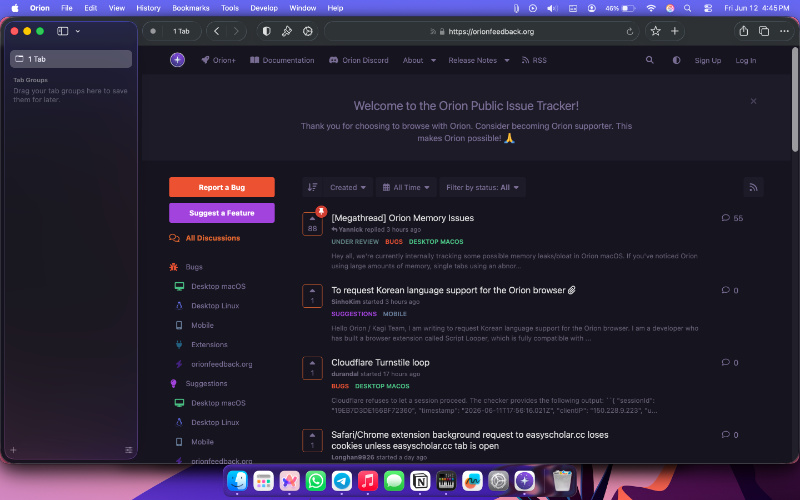800x500 pixels.
Task: Go forward with the forward arrow
Action: (236, 31)
